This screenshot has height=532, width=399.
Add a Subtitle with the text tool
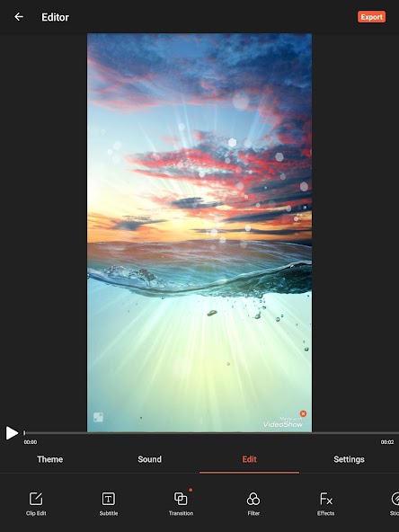pos(109,504)
